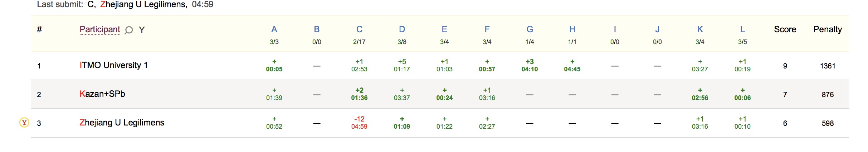Click the search magnifier icon beside Participant
Screen dimensions: 868x152
click(129, 30)
